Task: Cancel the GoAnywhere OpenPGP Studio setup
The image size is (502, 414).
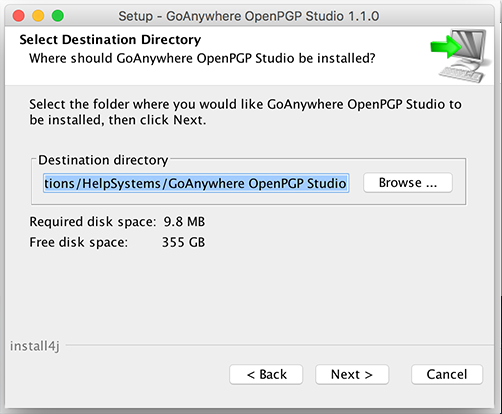Action: (447, 374)
